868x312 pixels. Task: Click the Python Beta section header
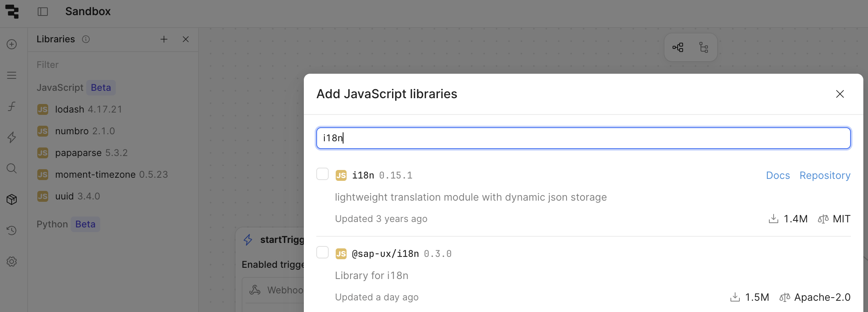[68, 224]
